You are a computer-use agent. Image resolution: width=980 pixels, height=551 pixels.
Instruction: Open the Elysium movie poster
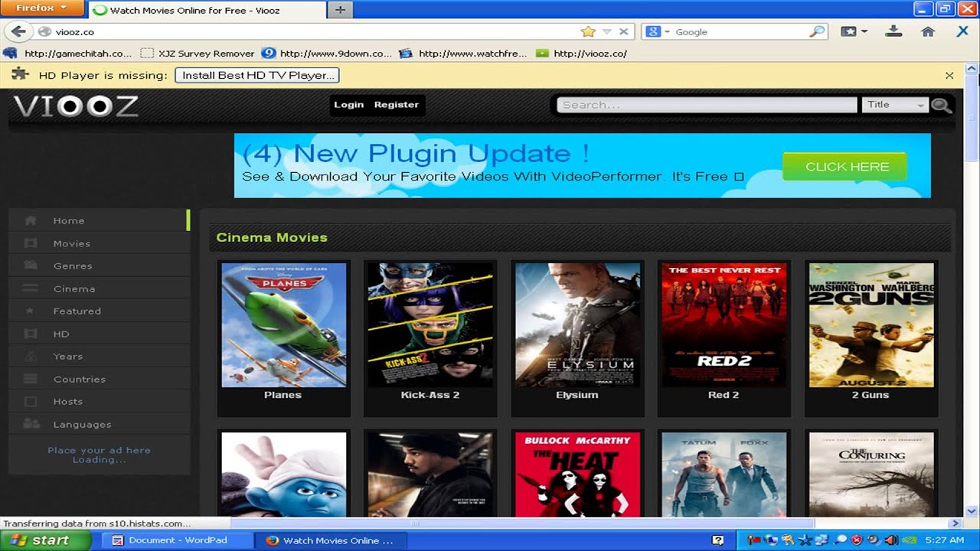[577, 325]
